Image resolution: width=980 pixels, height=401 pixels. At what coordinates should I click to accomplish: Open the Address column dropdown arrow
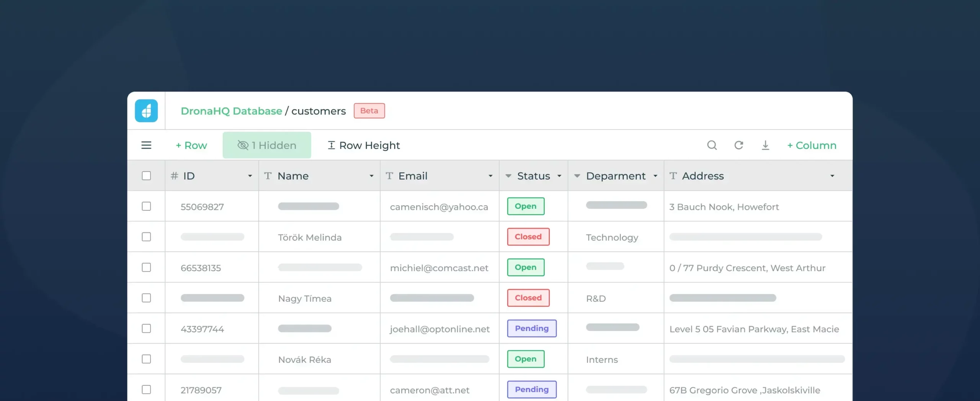point(832,176)
